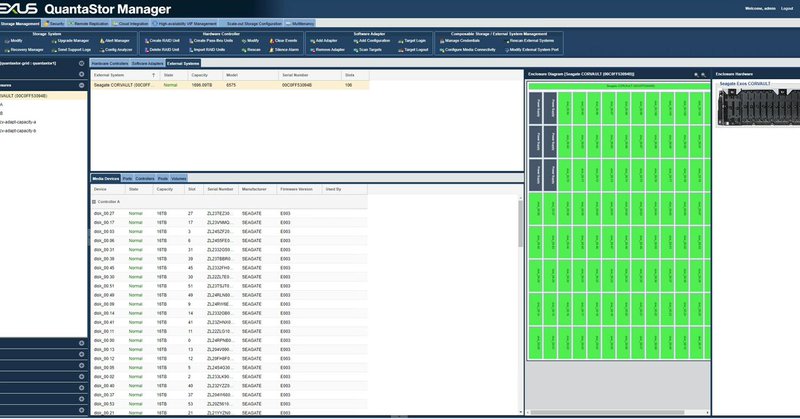Open the Config Analyzer
Image resolution: width=800 pixels, height=419 pixels.
point(115,50)
